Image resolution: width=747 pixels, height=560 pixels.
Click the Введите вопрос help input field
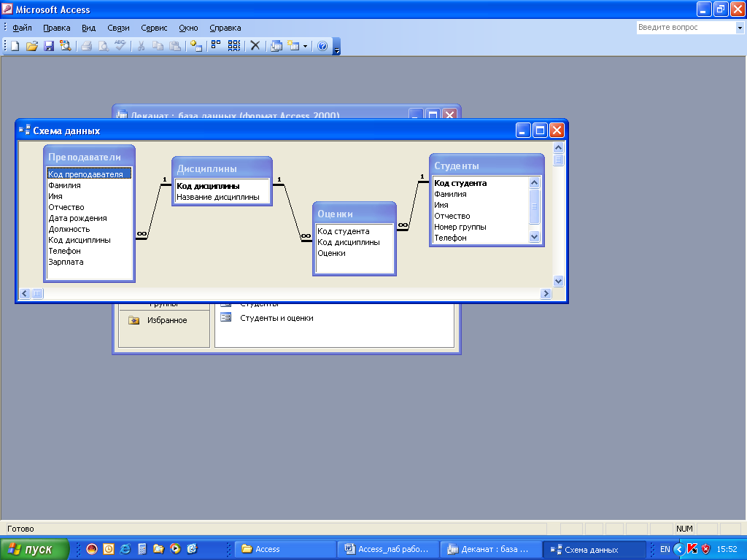686,27
